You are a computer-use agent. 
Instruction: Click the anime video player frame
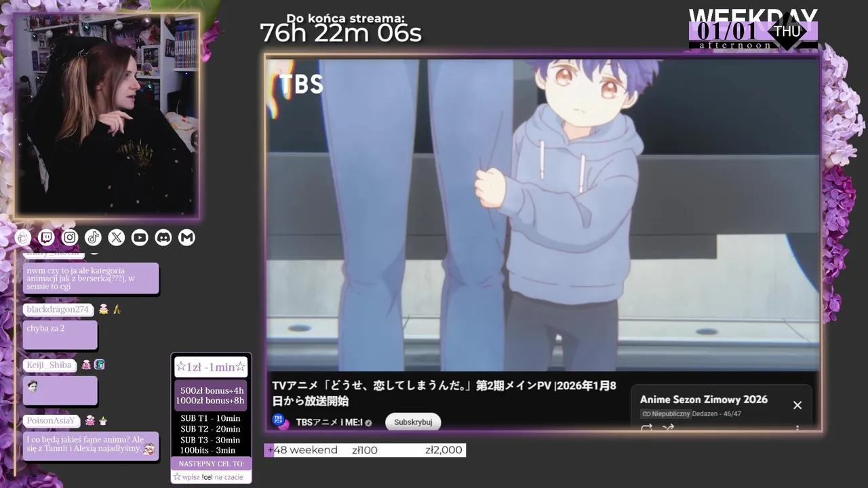[x=543, y=215]
